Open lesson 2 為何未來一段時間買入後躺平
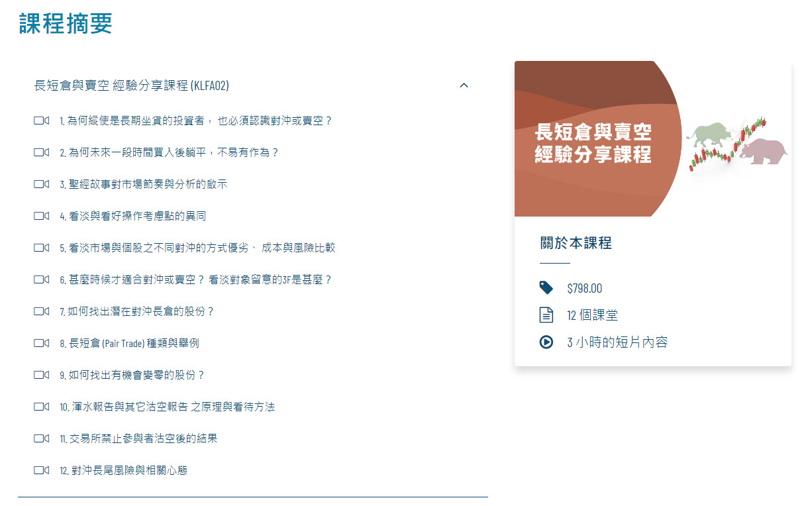The height and width of the screenshot is (506, 812). pos(169,152)
